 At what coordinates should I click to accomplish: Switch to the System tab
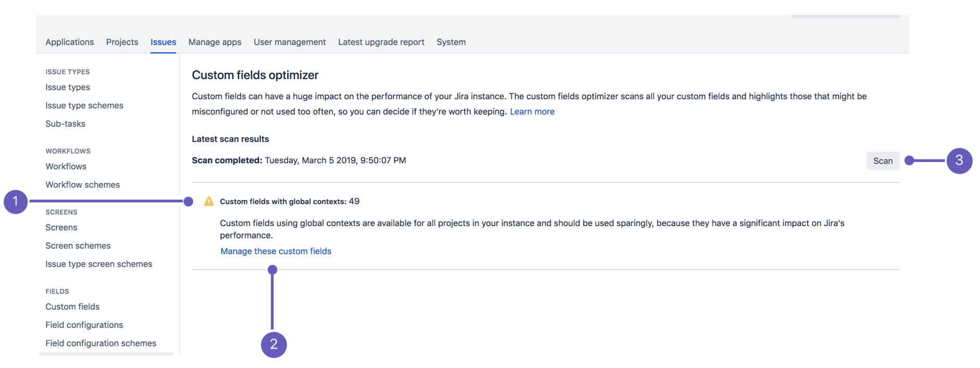pyautogui.click(x=451, y=42)
